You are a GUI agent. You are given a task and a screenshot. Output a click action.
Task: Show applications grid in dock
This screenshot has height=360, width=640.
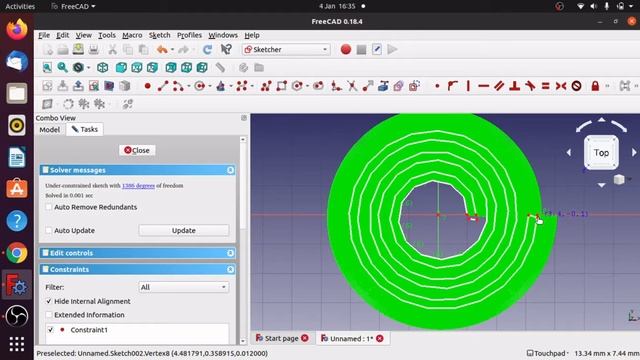(17, 344)
